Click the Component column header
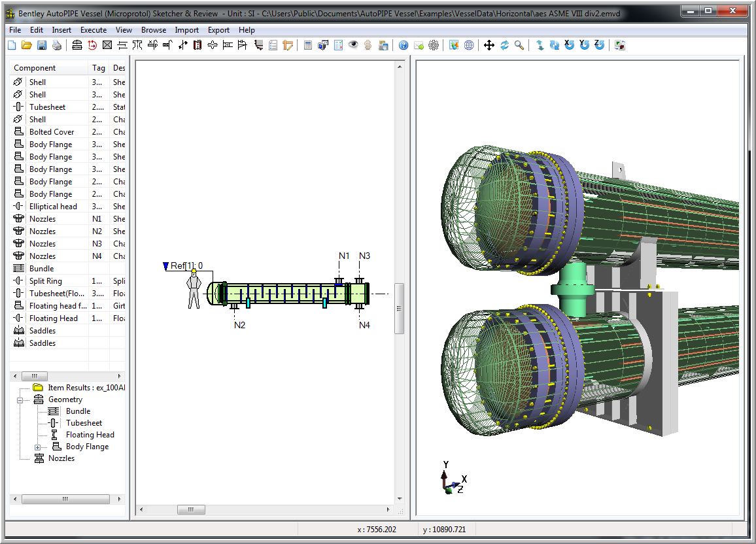This screenshot has width=756, height=544. coord(48,68)
